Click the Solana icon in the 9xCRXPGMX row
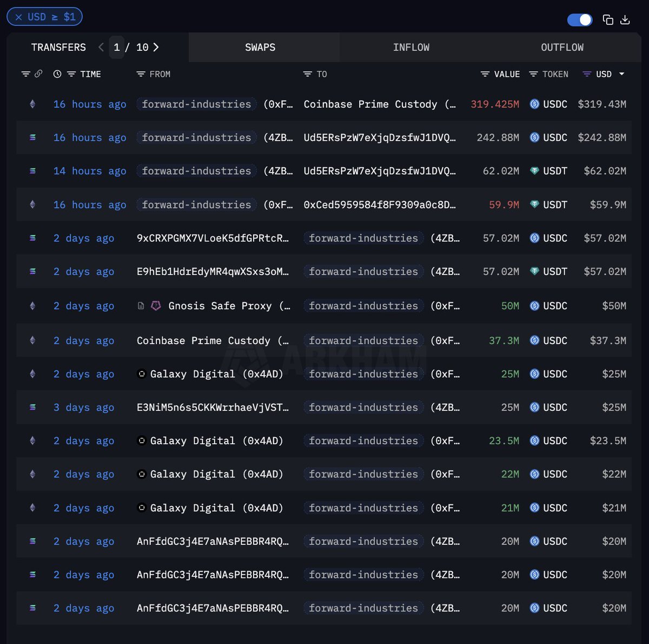Image resolution: width=649 pixels, height=644 pixels. point(32,238)
